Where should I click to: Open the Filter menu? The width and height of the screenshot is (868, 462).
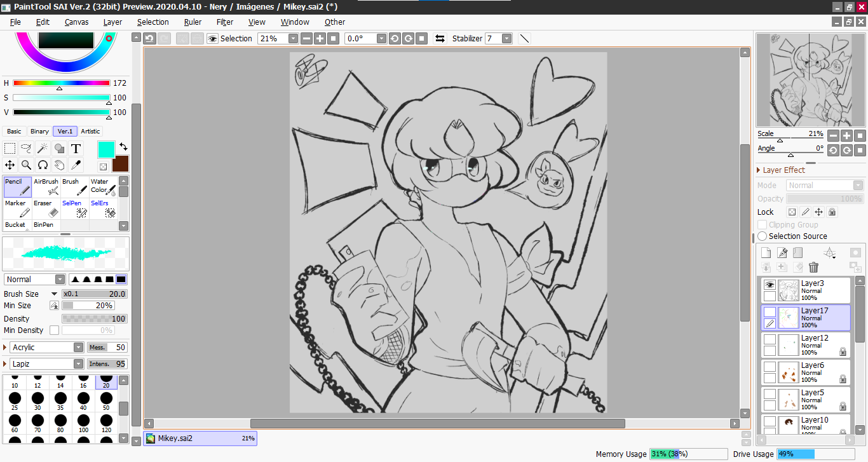pyautogui.click(x=225, y=22)
